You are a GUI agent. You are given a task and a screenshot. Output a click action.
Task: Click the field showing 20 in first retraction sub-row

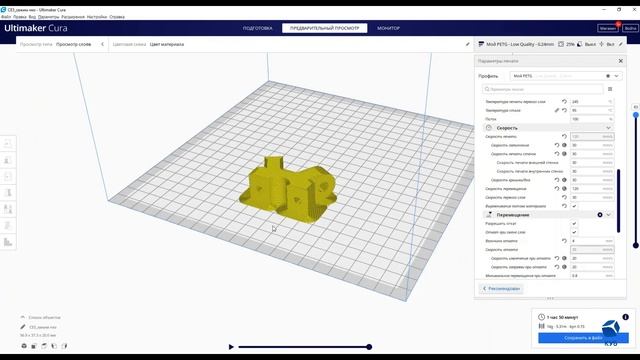click(592, 258)
